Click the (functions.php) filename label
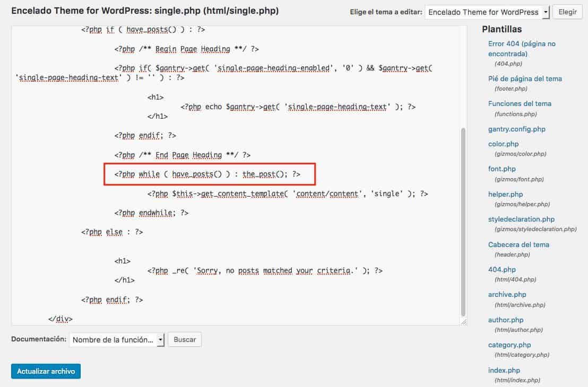Image resolution: width=588 pixels, height=387 pixels. coord(515,114)
